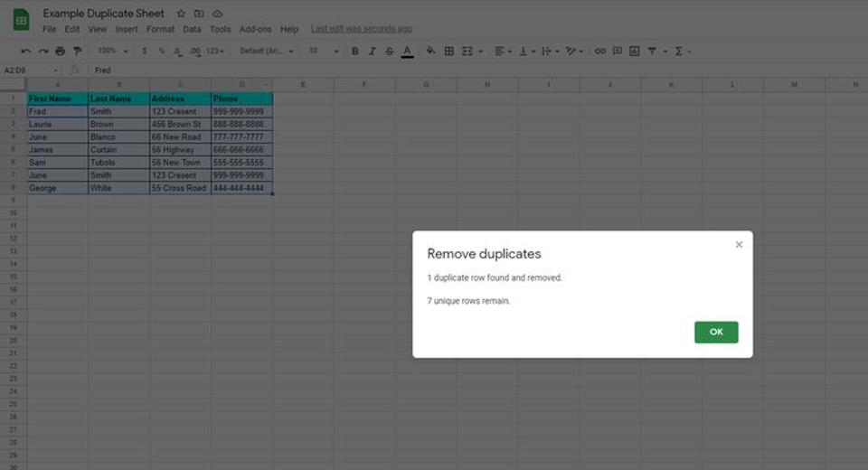Click the Redo icon

pos(42,51)
